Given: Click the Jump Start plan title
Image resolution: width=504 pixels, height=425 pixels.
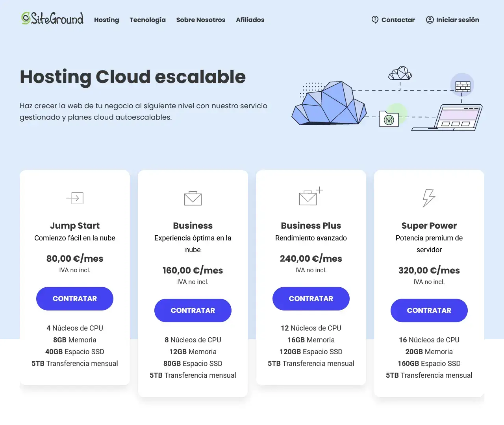Looking at the screenshot, I should [75, 225].
